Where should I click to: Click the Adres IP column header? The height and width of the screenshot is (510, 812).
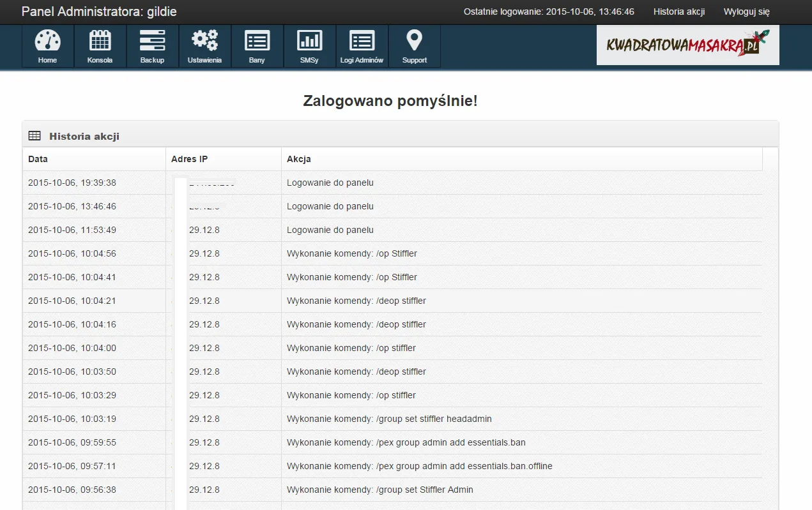(x=224, y=159)
